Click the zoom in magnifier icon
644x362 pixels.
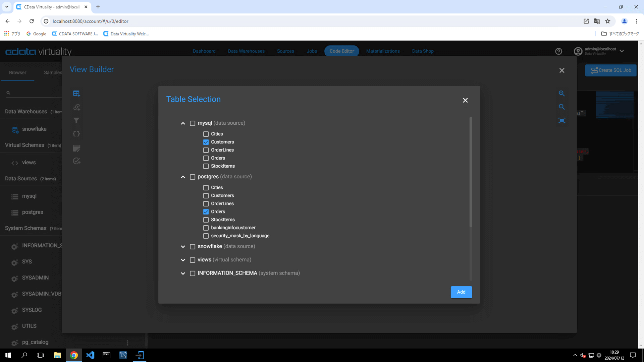coord(562,94)
